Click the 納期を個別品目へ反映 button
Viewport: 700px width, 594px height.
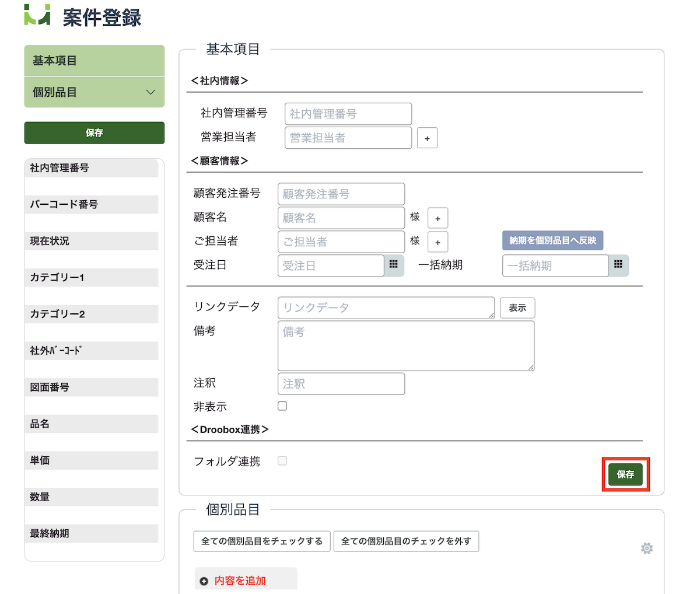(x=552, y=240)
